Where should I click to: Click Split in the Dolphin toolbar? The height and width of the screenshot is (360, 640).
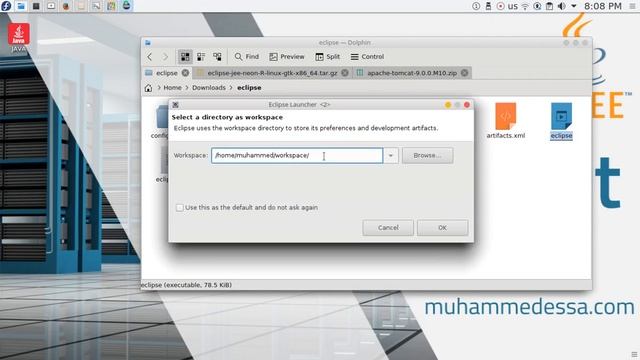pyautogui.click(x=327, y=57)
